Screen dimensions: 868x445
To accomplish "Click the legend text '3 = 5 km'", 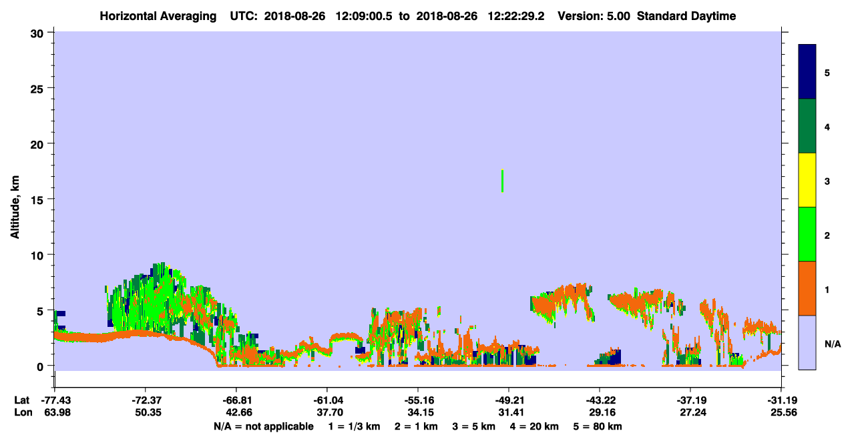I will (474, 426).
